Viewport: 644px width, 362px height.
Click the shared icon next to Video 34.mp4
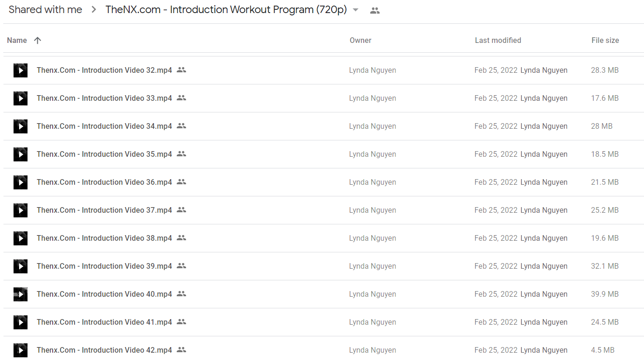tap(181, 126)
